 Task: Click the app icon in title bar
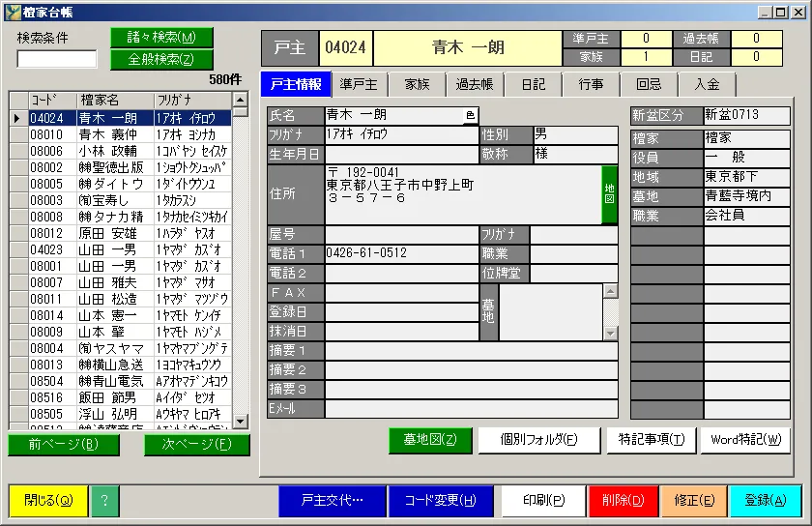coord(12,13)
